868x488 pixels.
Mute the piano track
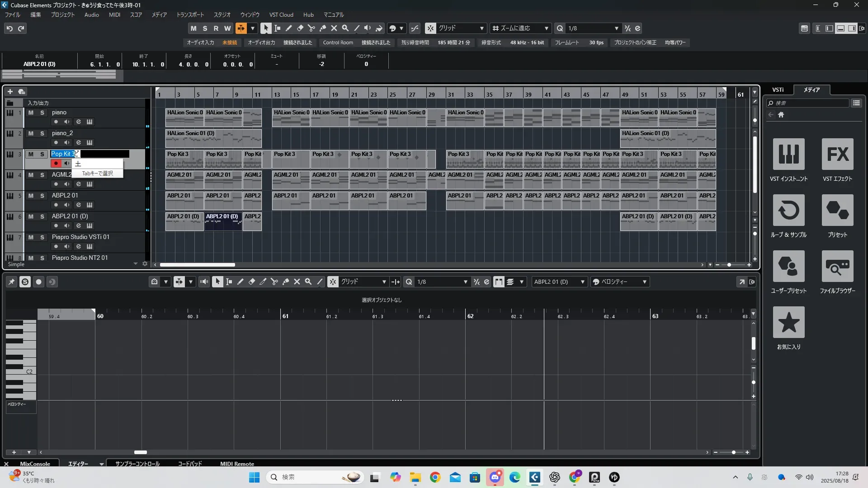pos(31,113)
